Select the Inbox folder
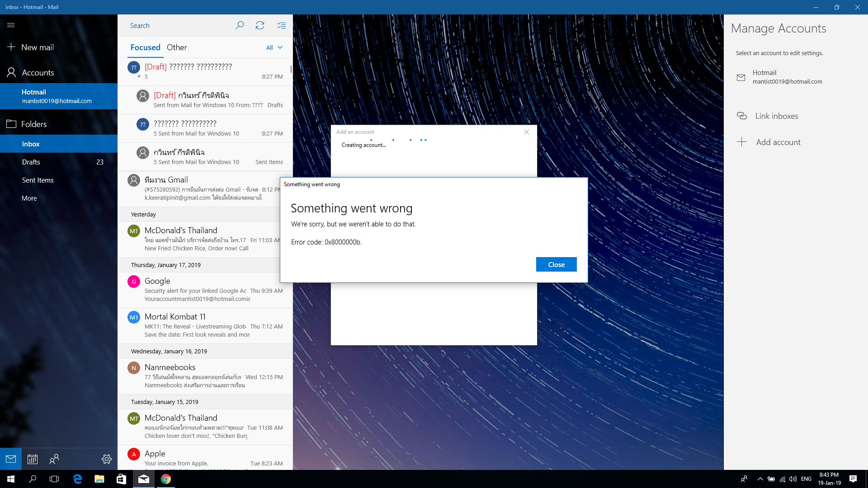Image resolution: width=868 pixels, height=488 pixels. pos(59,144)
